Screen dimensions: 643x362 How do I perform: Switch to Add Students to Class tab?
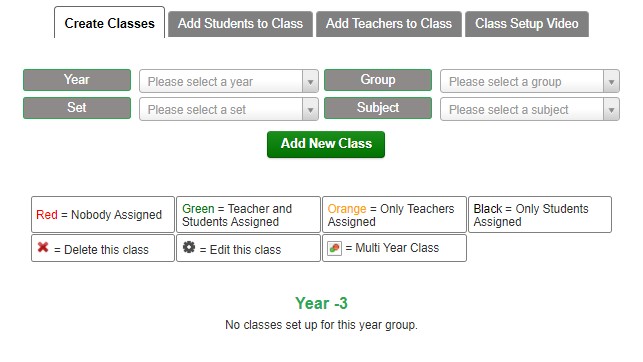(240, 24)
